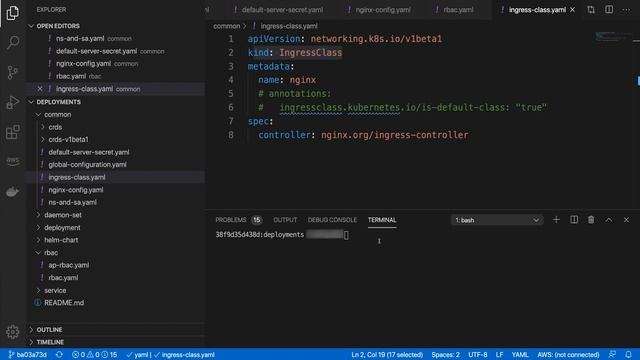Open the Manage gear menu
The image size is (640, 360).
pyautogui.click(x=13, y=332)
